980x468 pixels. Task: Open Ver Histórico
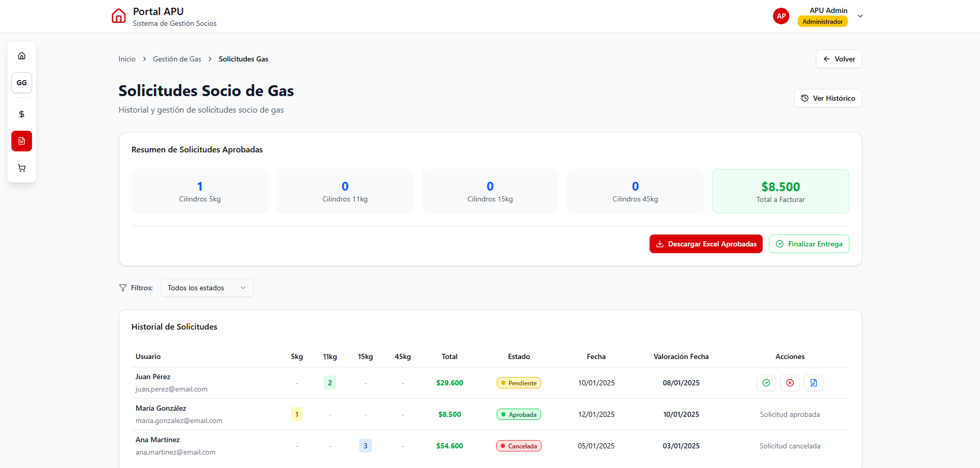(828, 98)
